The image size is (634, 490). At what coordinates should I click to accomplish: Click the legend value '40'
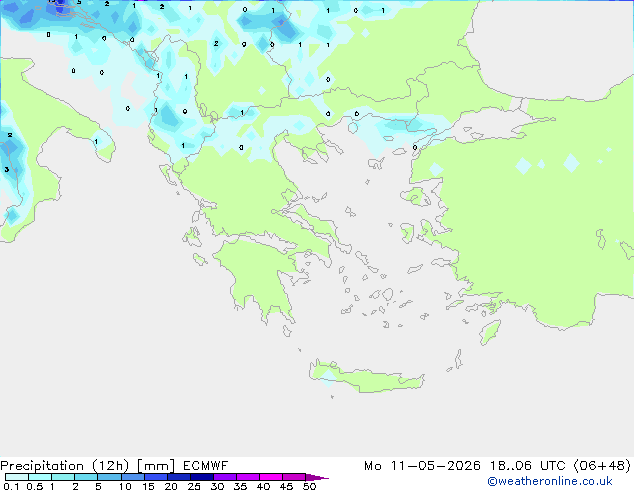263,486
